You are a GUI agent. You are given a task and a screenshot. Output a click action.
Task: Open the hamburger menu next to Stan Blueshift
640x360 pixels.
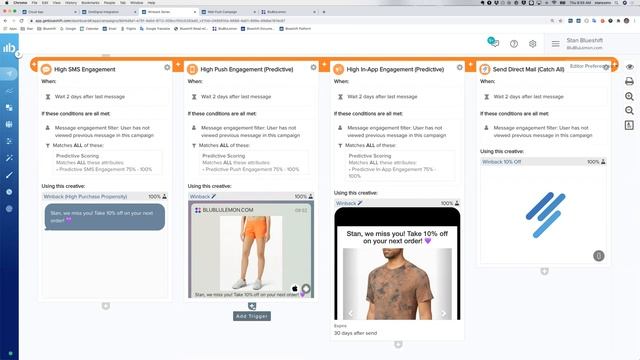point(556,44)
